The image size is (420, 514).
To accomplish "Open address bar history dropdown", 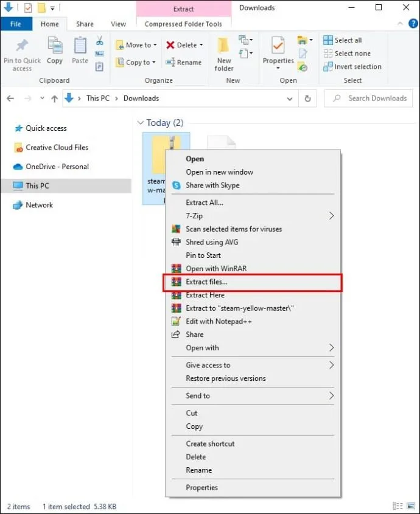I will [290, 99].
